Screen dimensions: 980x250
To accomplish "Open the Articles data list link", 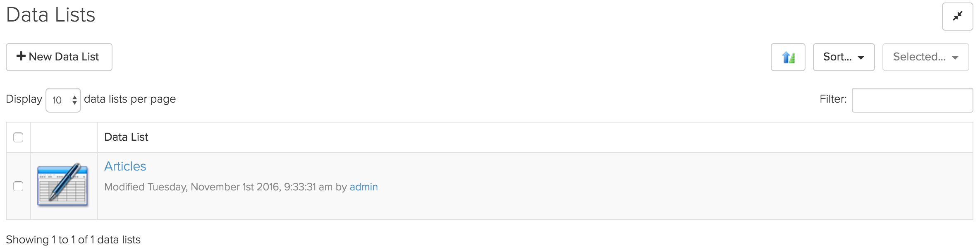I will click(x=125, y=166).
